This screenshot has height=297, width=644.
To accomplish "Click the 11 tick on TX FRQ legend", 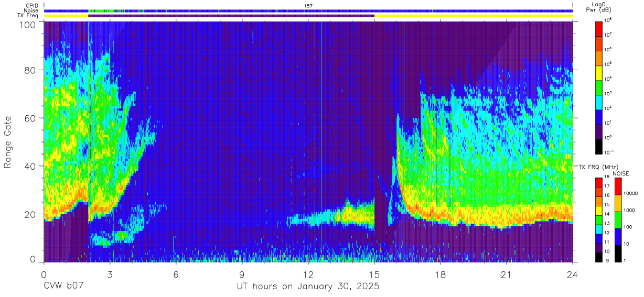I will 607,242.
